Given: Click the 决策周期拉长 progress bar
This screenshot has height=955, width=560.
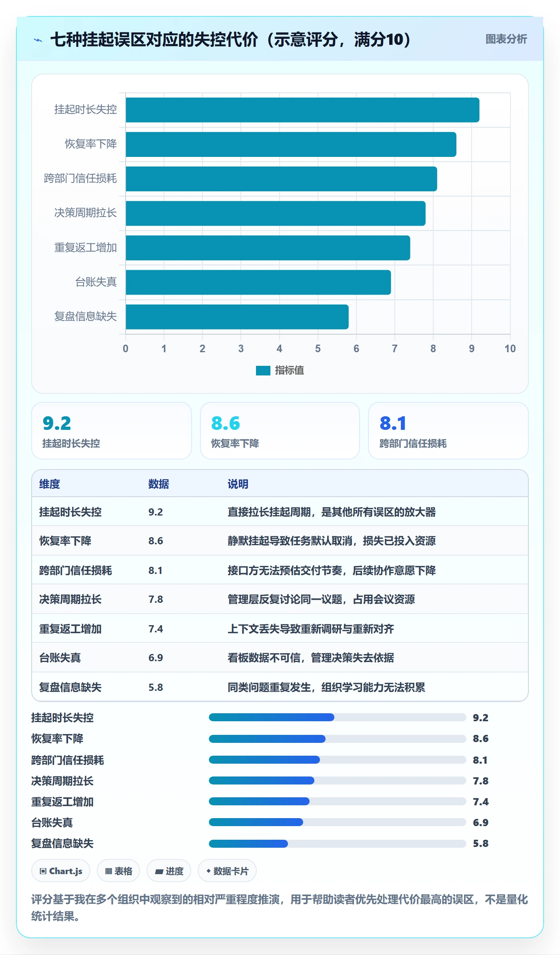Looking at the screenshot, I should (x=338, y=780).
